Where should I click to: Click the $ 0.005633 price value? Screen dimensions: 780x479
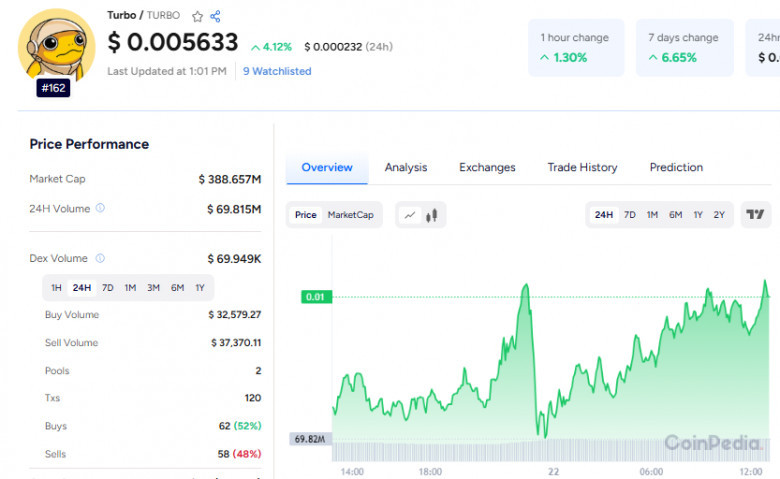[173, 42]
